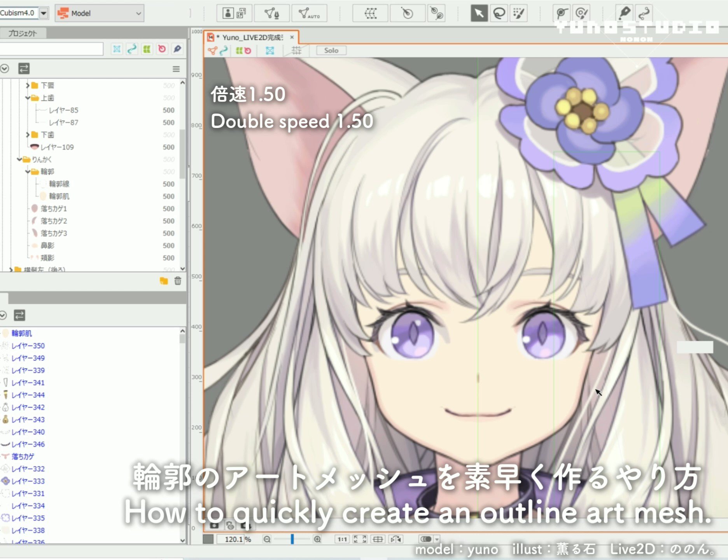The width and height of the screenshot is (728, 560).
Task: Filter parts by red rotation deformer icon
Action: click(162, 49)
